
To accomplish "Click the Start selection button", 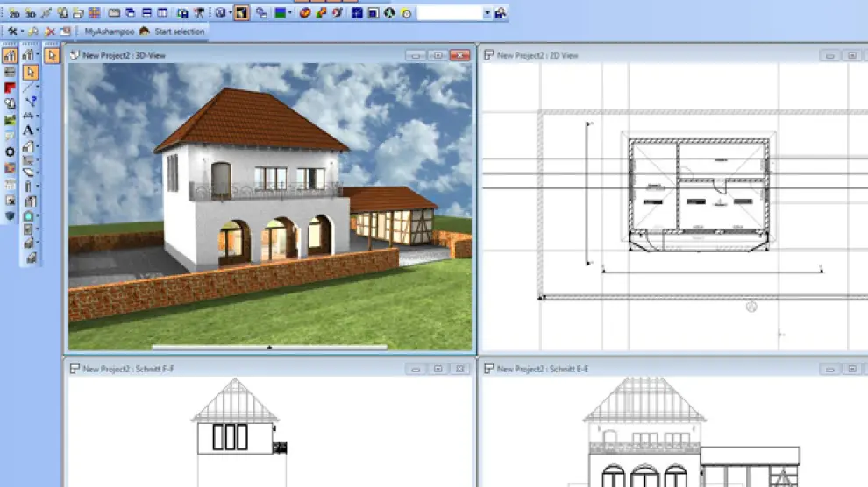I will click(x=179, y=32).
